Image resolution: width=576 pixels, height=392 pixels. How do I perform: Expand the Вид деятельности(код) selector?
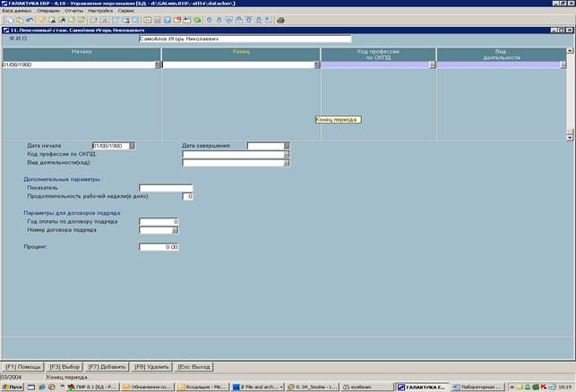[287, 162]
